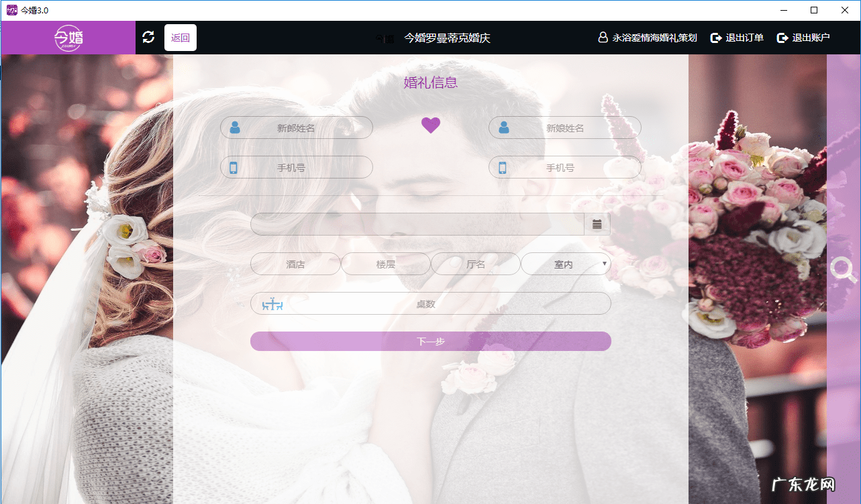Viewport: 861px width, 504px height.
Task: Expand the venue type selector arrow
Action: click(x=606, y=264)
